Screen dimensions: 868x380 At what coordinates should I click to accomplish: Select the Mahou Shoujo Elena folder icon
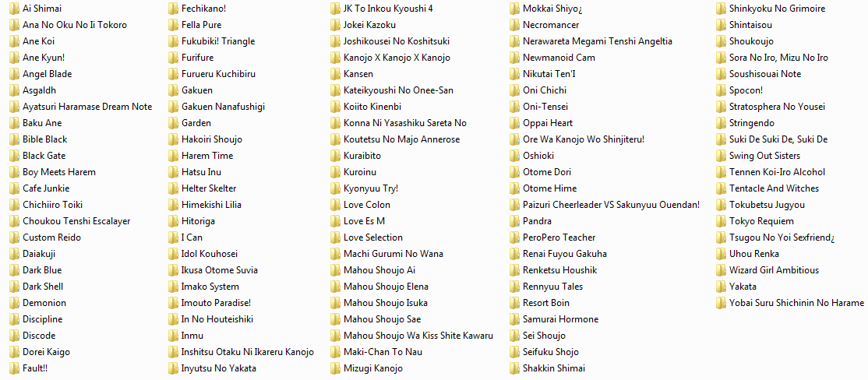[335, 287]
